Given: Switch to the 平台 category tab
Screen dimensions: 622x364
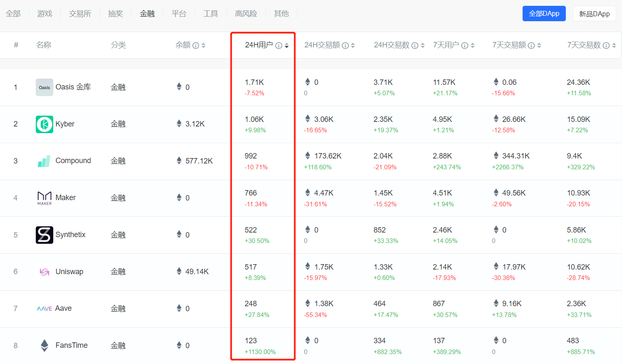Looking at the screenshot, I should click(x=179, y=14).
